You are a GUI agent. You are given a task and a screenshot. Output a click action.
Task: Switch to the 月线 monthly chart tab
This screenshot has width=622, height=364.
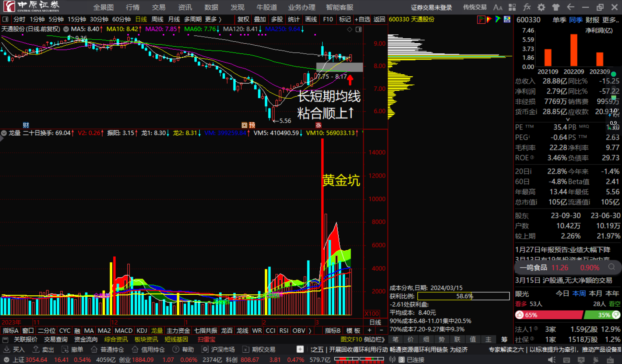pos(174,19)
